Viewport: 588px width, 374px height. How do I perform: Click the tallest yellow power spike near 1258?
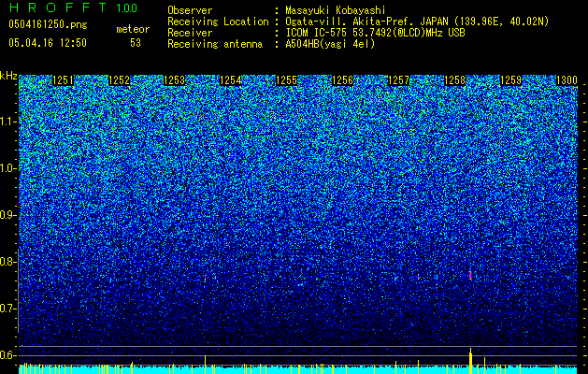click(x=470, y=361)
